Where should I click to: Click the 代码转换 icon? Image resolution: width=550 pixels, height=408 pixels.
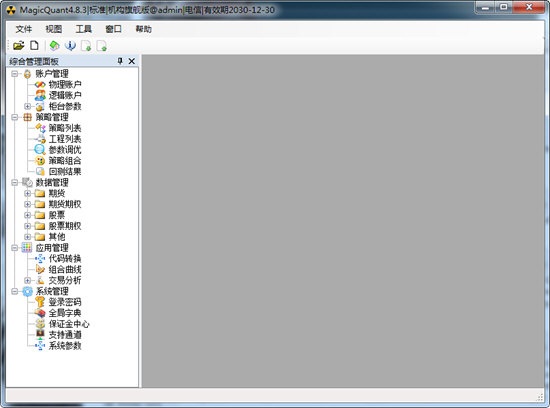[x=40, y=259]
